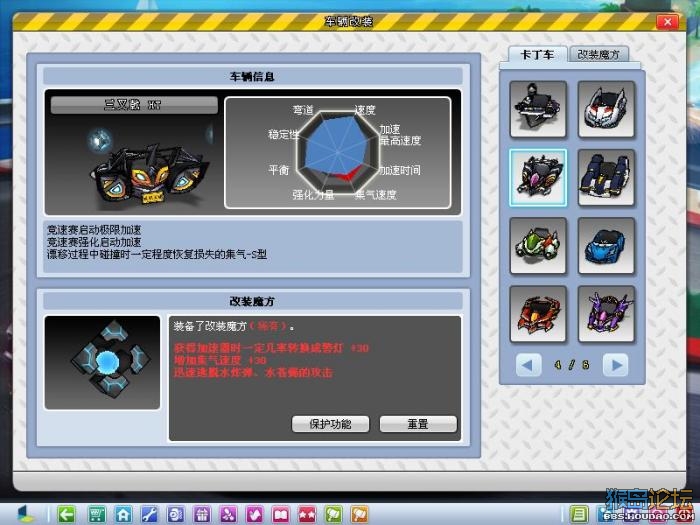Click the 集气速度 radar label
Image resolution: width=700 pixels, height=525 pixels.
375,195
